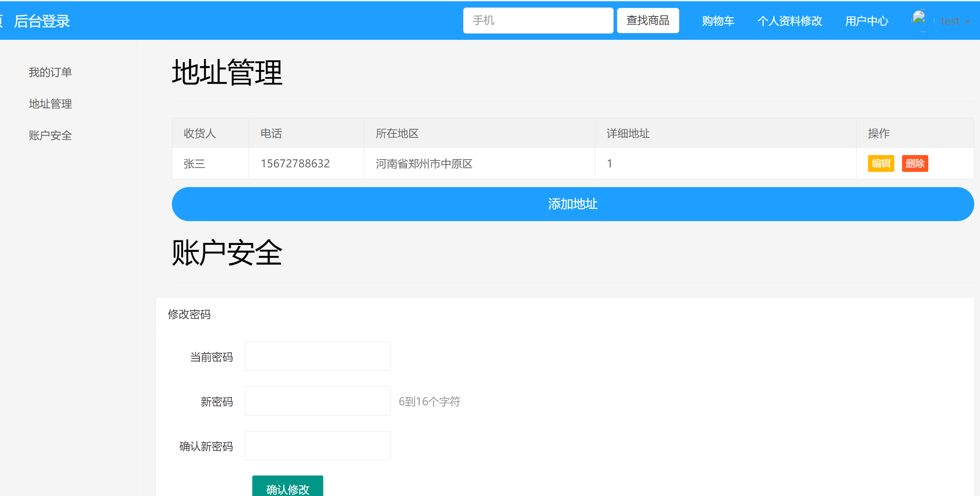Image resolution: width=980 pixels, height=496 pixels.
Task: Click the 查找商品 search button
Action: [647, 20]
